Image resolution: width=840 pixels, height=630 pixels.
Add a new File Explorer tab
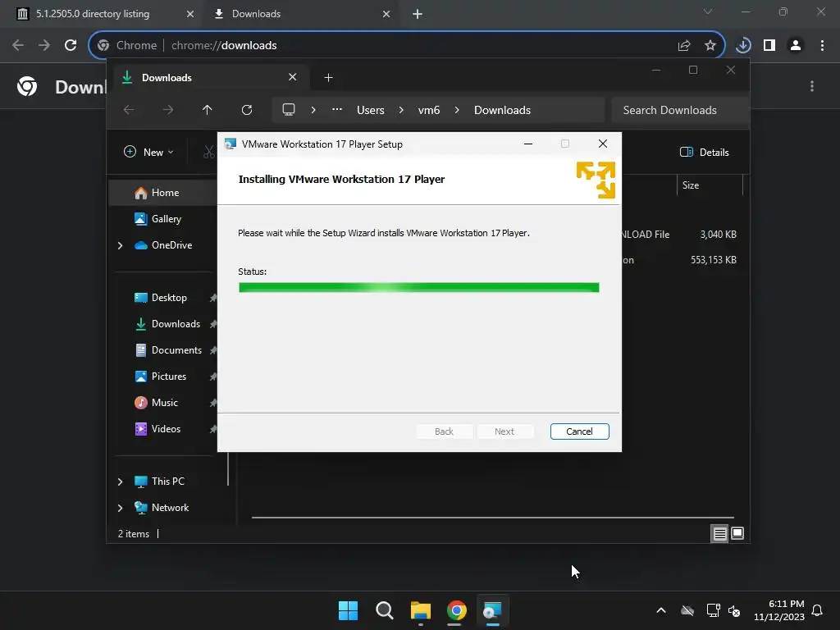[x=328, y=78]
